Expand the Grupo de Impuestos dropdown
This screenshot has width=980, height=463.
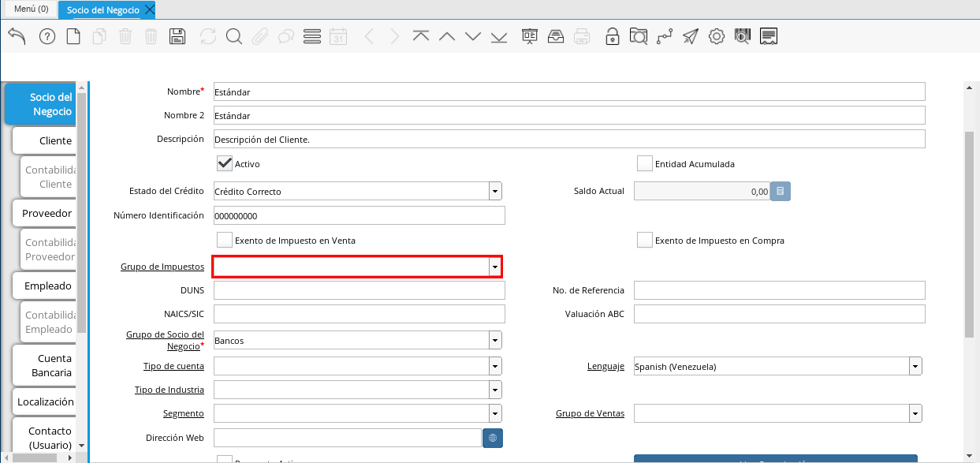(494, 267)
